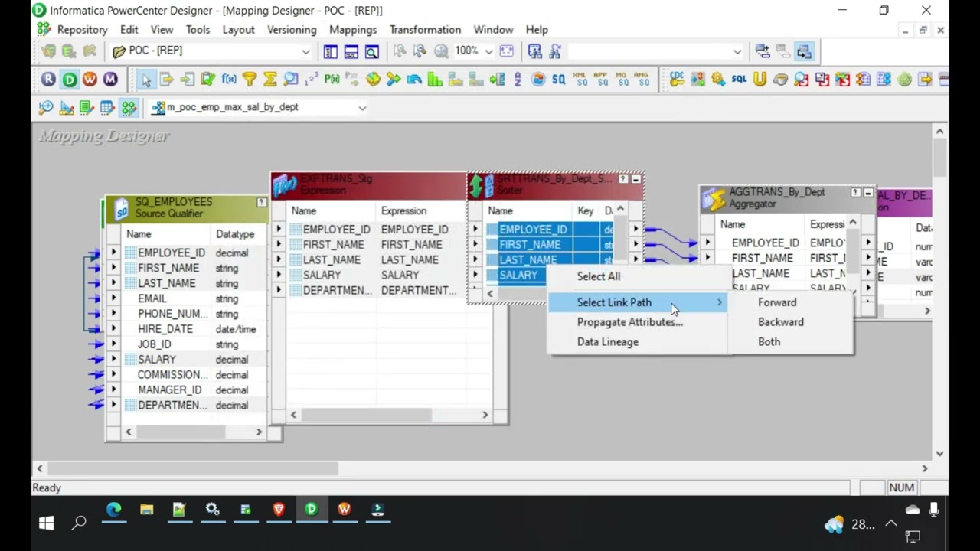Toggle the highlighted arrange-windows toolbar button

pyautogui.click(x=803, y=51)
